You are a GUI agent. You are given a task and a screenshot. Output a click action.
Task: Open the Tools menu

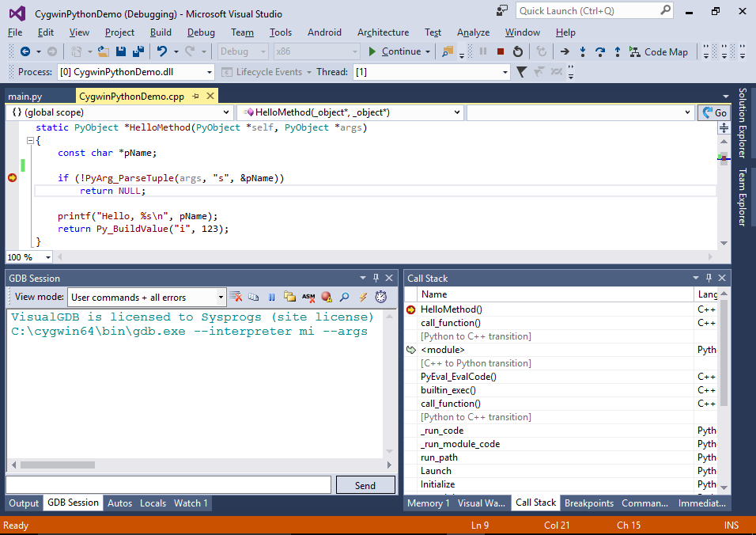[x=281, y=32]
